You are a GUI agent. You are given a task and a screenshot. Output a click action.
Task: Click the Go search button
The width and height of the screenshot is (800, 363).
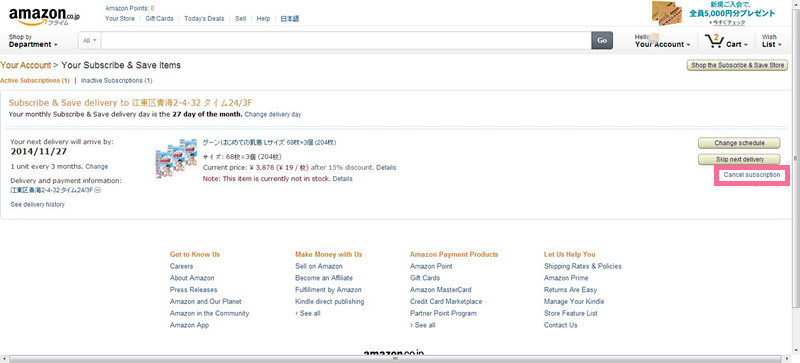602,40
